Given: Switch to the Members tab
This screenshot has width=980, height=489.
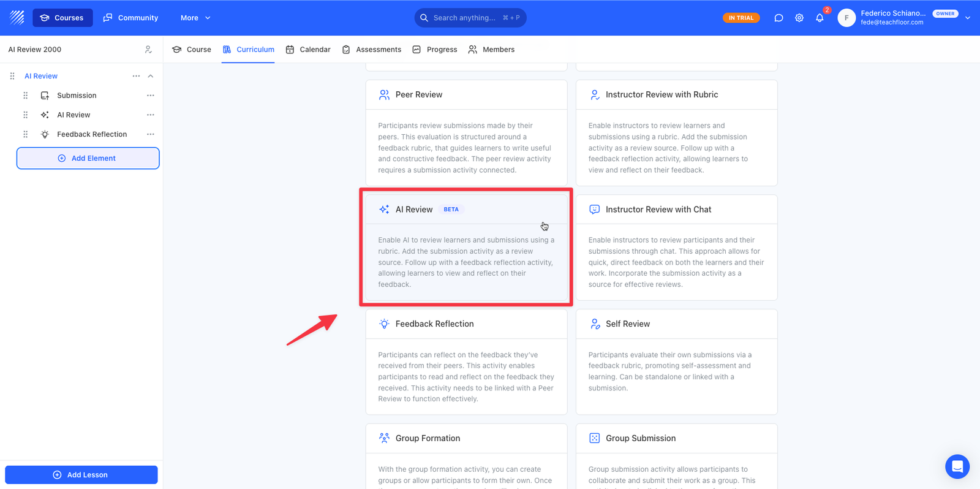Looking at the screenshot, I should click(491, 50).
